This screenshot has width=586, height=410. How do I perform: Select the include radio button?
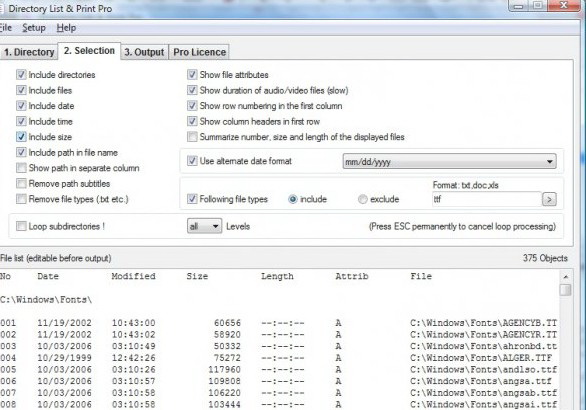click(293, 199)
